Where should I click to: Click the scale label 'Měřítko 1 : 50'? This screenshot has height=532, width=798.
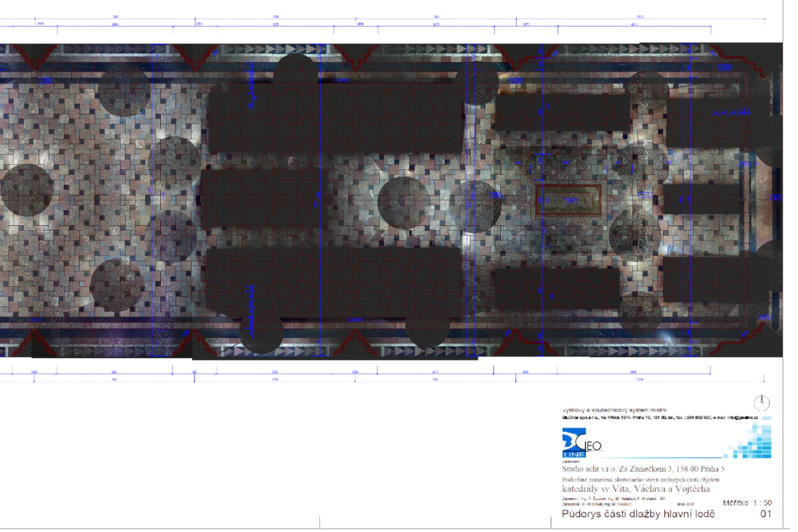[x=747, y=503]
